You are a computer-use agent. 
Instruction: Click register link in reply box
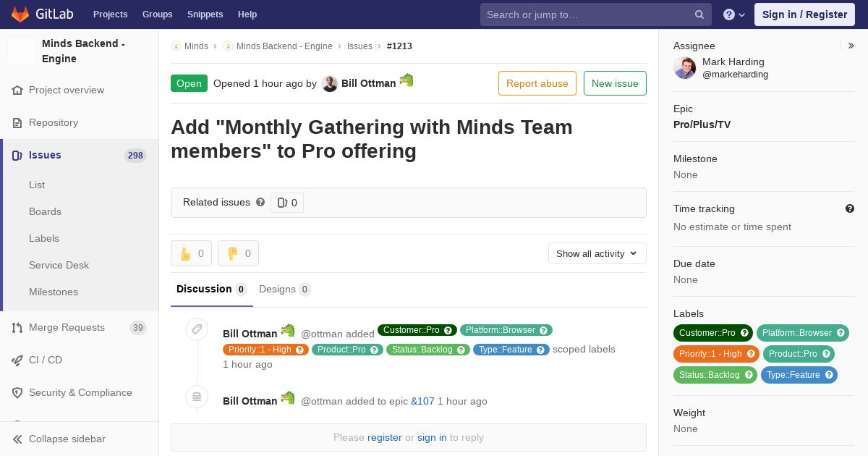385,437
